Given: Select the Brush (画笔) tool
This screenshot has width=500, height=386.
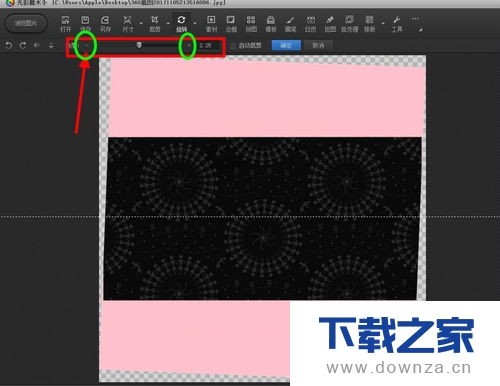Looking at the screenshot, I should click(291, 24).
